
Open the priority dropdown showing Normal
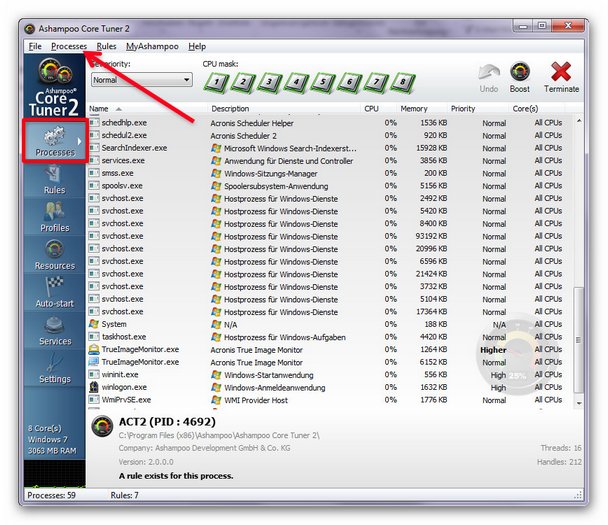tap(142, 80)
